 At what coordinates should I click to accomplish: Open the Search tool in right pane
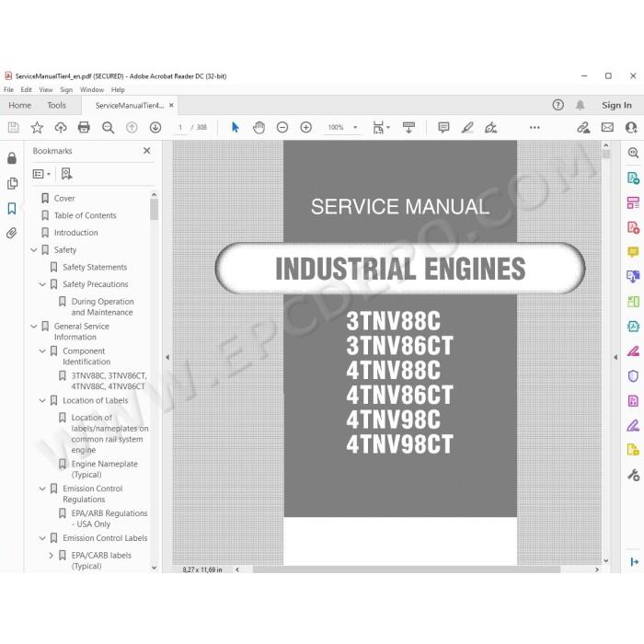point(633,153)
